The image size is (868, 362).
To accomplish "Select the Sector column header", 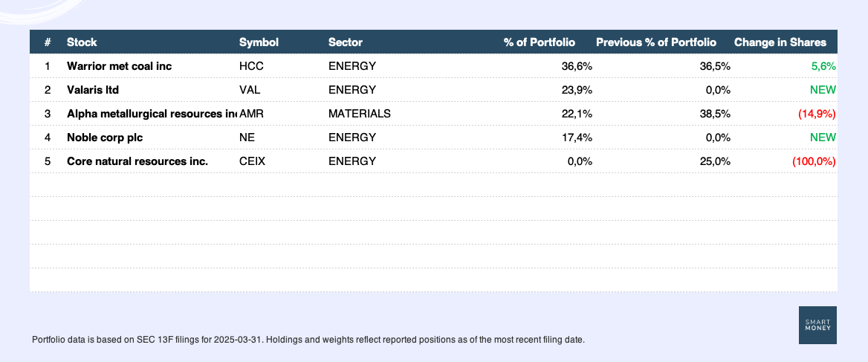I will coord(346,42).
